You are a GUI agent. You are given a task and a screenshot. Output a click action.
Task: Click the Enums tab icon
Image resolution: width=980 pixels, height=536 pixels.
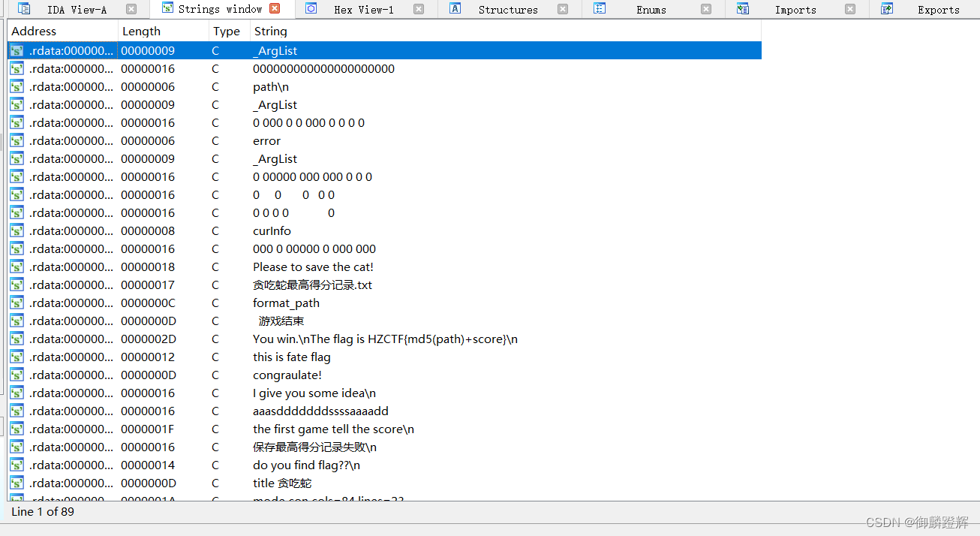[599, 9]
